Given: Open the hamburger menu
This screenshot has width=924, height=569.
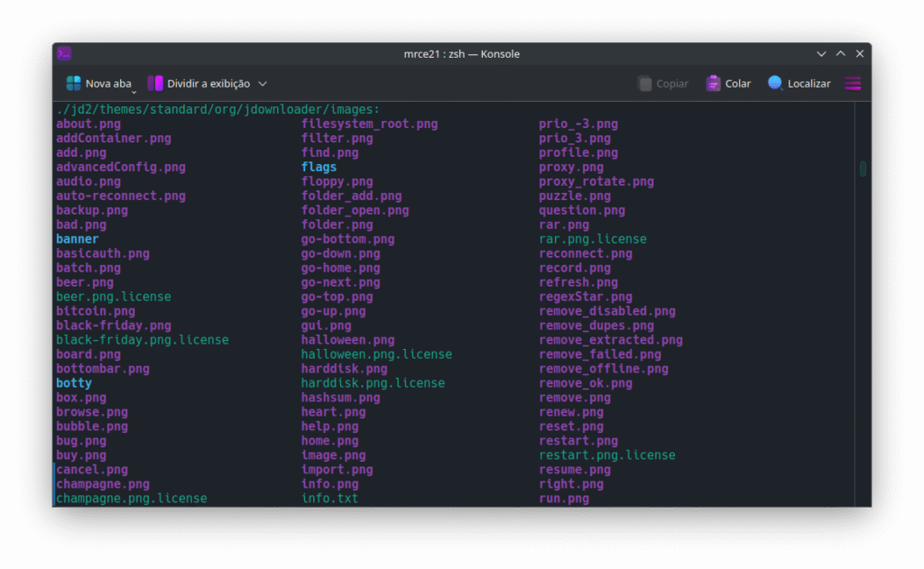Looking at the screenshot, I should (852, 83).
